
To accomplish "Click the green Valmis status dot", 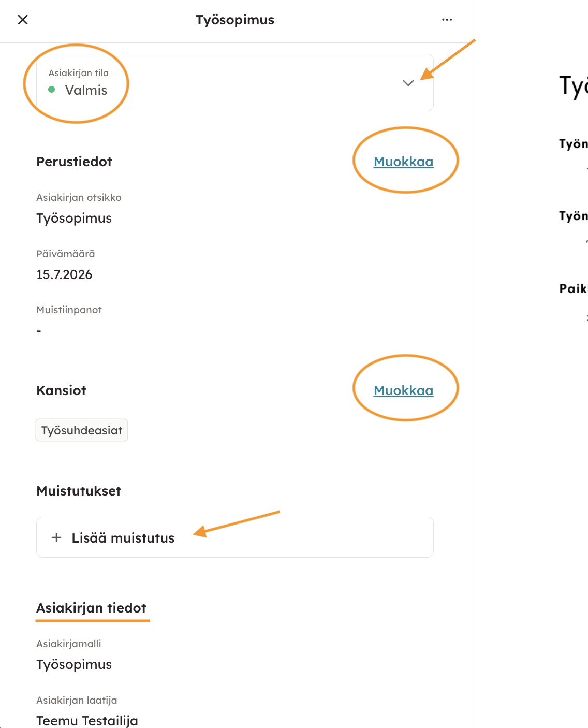I will pyautogui.click(x=52, y=90).
